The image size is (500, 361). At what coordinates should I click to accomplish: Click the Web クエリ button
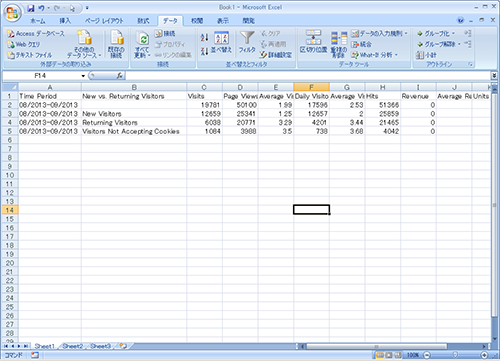click(24, 44)
